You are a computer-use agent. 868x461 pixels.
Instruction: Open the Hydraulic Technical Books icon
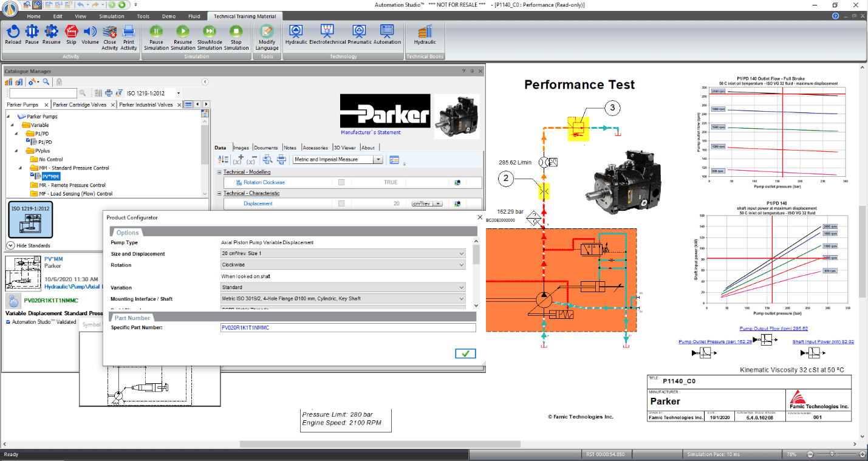(425, 33)
